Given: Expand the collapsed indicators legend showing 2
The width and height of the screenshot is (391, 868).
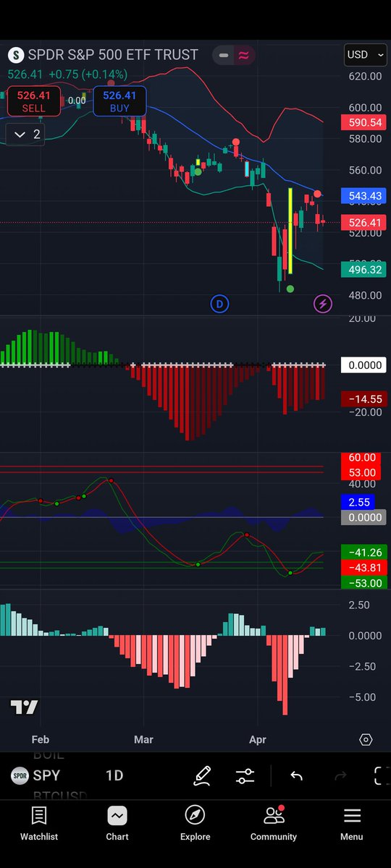Looking at the screenshot, I should point(27,135).
